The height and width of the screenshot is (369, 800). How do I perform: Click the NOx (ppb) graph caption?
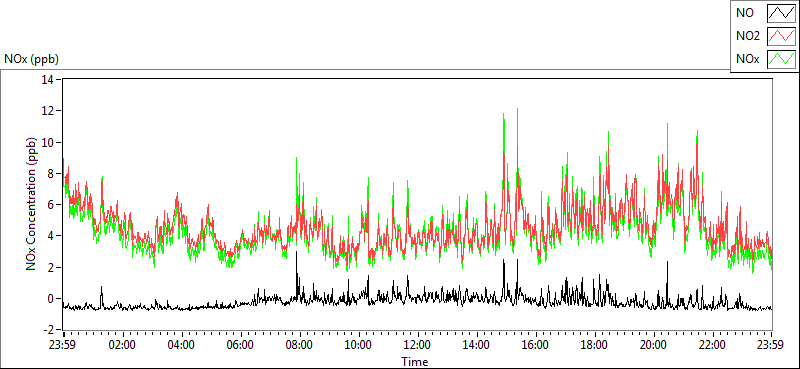pos(32,59)
